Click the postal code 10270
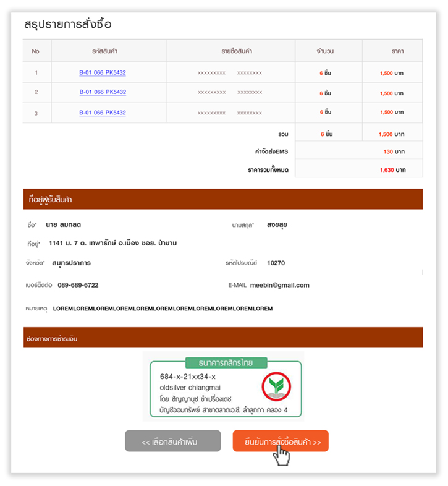Screen dimensions: 448x486 [276, 263]
